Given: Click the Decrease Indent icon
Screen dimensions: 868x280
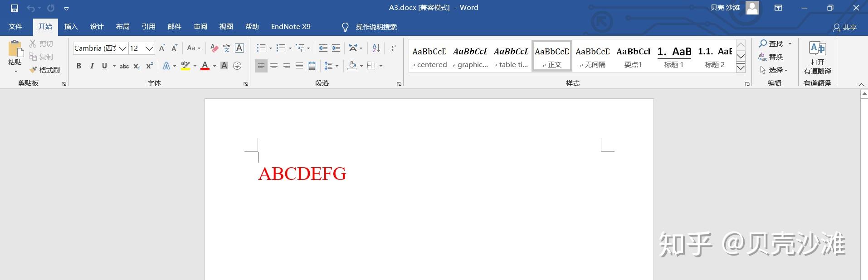Looking at the screenshot, I should tap(323, 48).
